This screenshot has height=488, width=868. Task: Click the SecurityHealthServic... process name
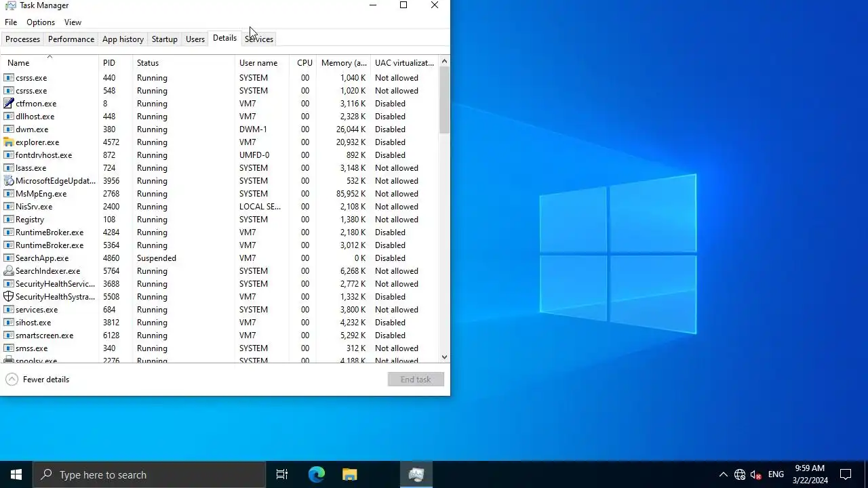56,284
